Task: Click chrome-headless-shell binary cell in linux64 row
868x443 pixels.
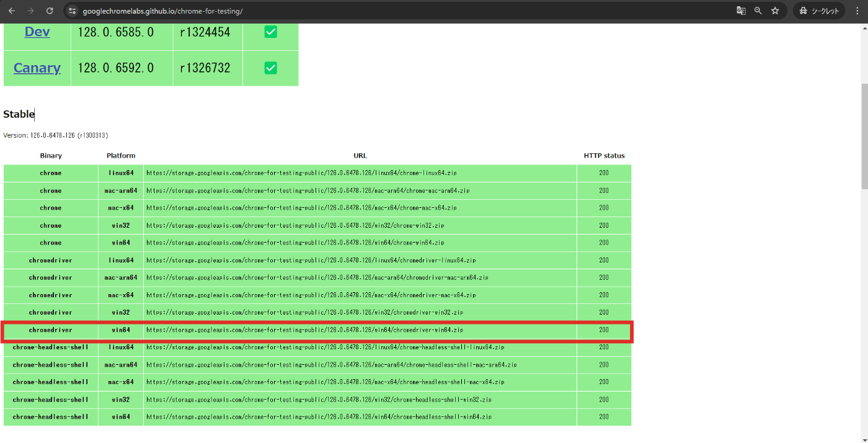Action: 51,347
